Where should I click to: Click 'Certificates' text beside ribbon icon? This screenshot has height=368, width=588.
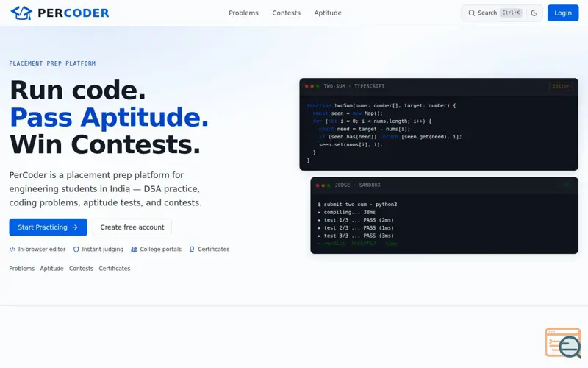(x=213, y=249)
